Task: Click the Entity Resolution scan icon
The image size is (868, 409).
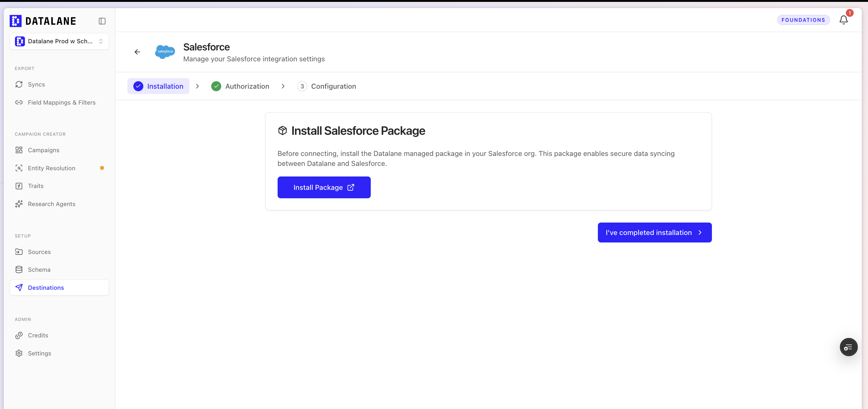Action: pos(19,168)
